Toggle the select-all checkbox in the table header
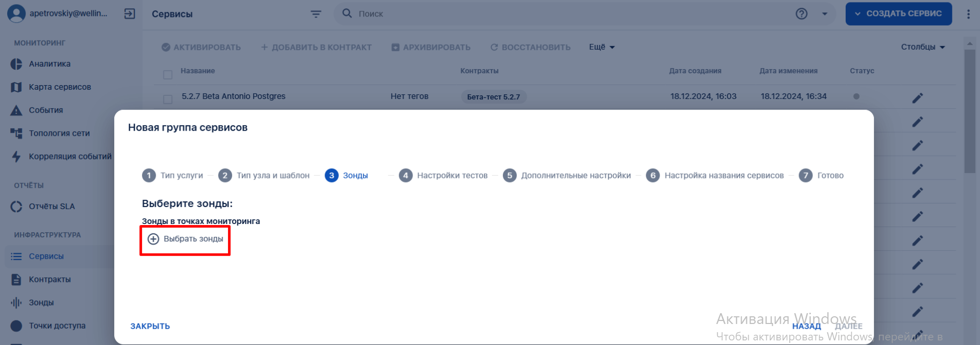This screenshot has width=980, height=345. click(168, 75)
